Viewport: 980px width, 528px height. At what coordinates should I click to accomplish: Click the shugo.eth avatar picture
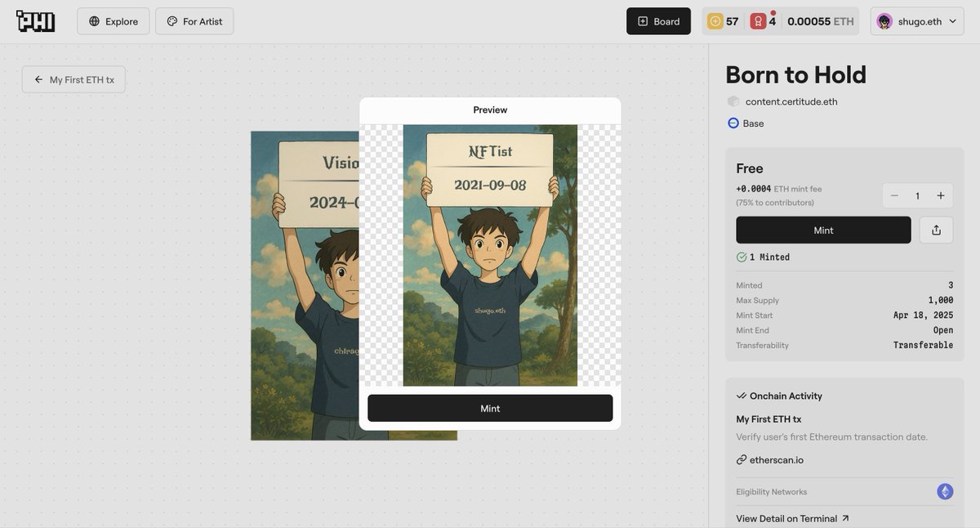pyautogui.click(x=884, y=21)
